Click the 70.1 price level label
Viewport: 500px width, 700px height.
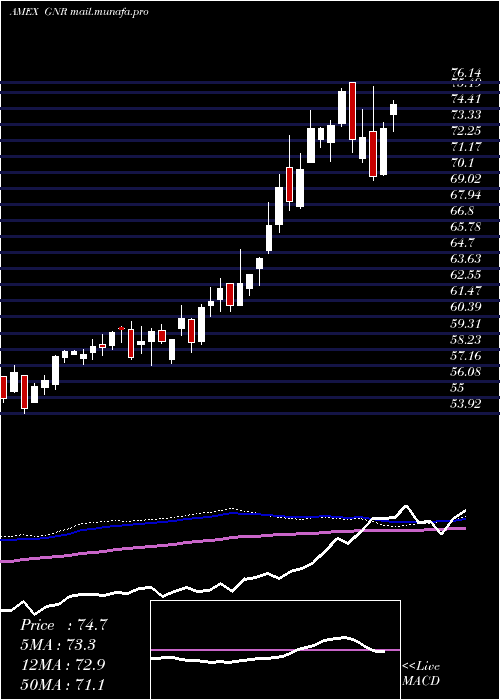462,163
